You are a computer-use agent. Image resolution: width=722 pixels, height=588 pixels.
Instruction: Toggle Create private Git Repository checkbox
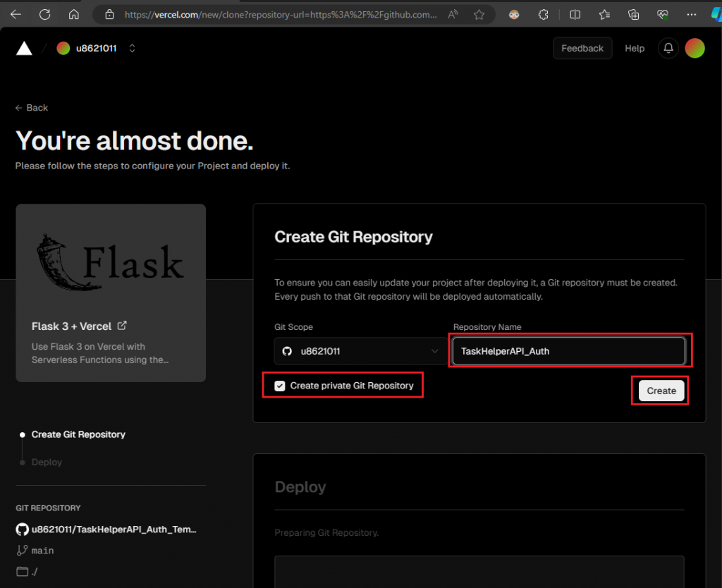pyautogui.click(x=279, y=386)
